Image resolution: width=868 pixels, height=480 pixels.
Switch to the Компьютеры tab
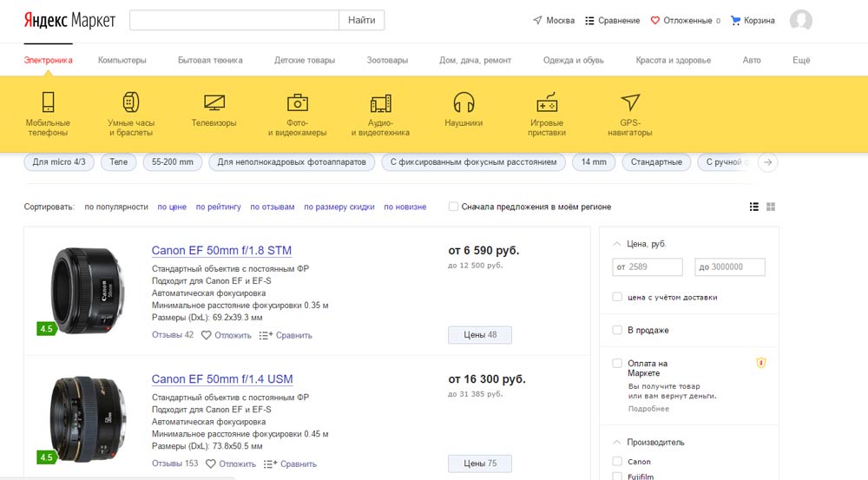[122, 60]
